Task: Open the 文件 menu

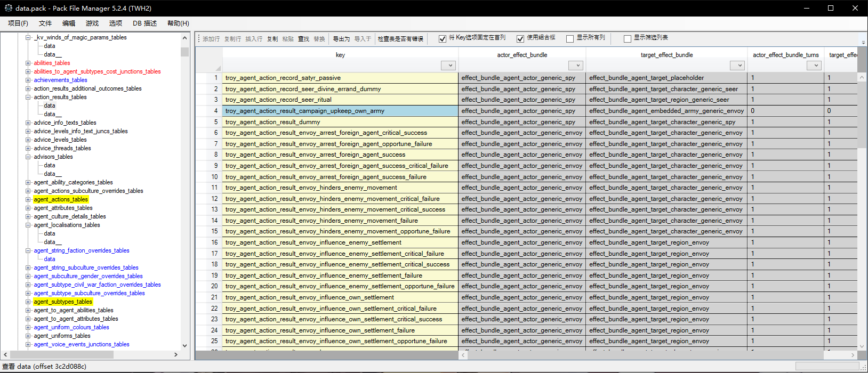Action: 45,23
